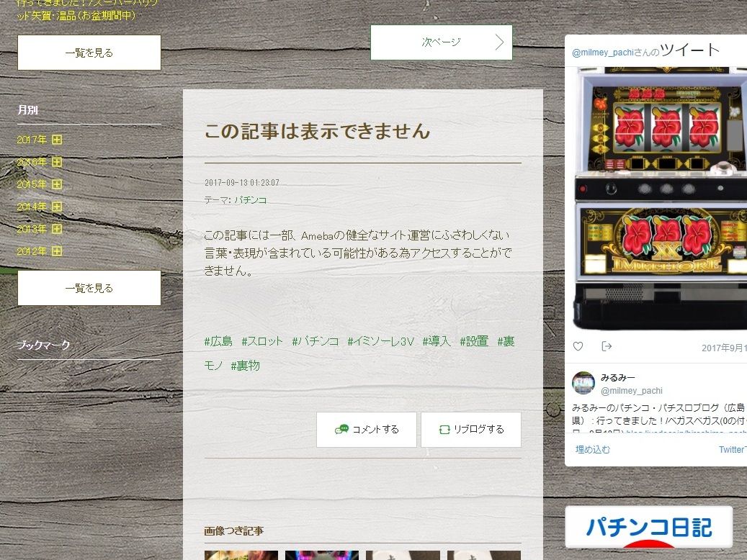Screen dimensions: 747x560
Task: Click the tweet share icon
Action: pos(607,346)
